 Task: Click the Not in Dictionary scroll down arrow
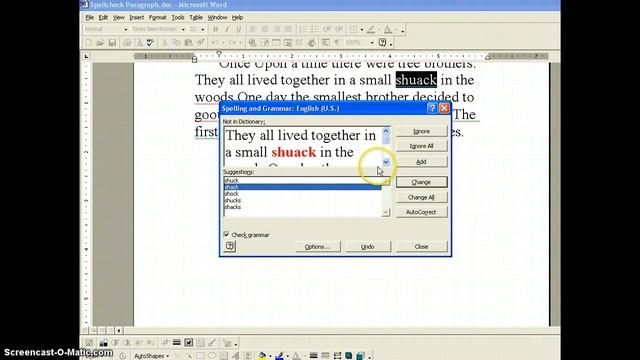click(386, 162)
